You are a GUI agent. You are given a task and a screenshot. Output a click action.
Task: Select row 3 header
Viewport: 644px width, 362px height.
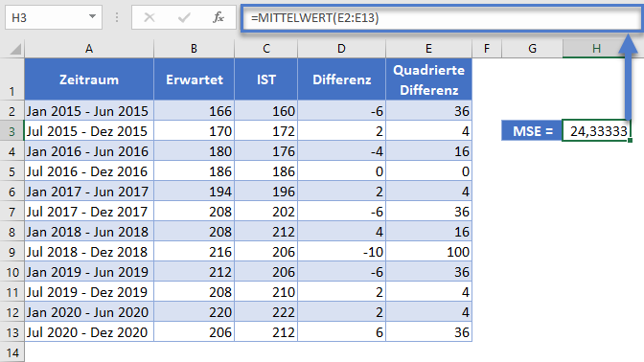[x=11, y=131]
